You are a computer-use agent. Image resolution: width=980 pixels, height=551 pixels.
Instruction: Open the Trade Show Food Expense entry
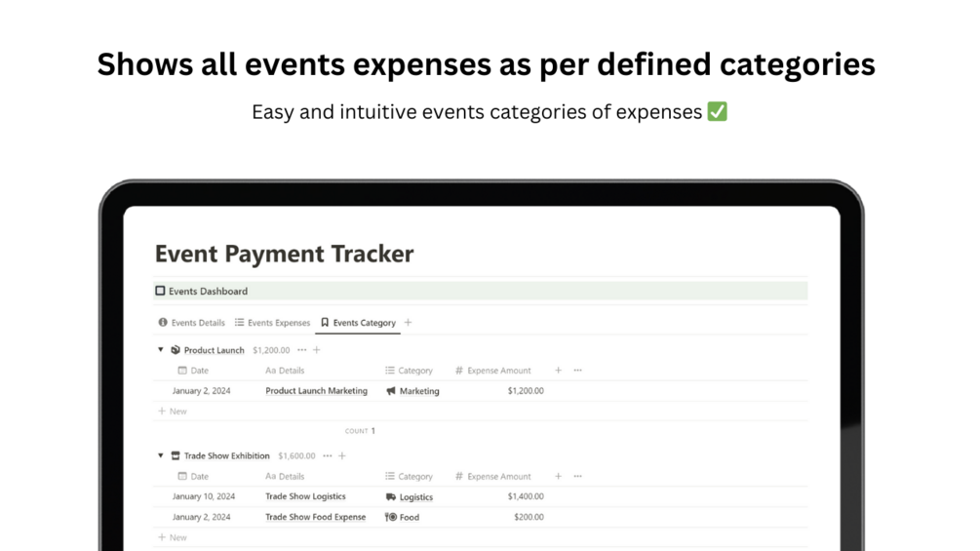(x=316, y=517)
